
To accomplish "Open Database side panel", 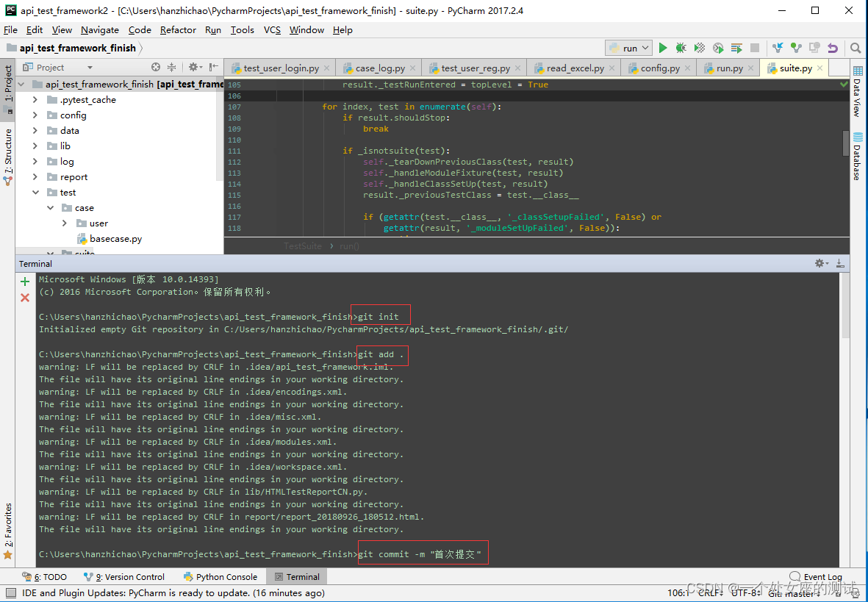I will click(858, 156).
